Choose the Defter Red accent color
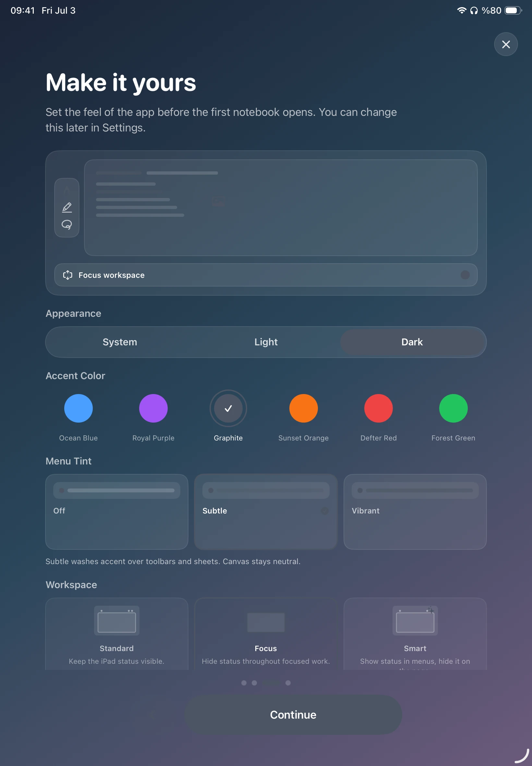The image size is (532, 766). coord(378,408)
